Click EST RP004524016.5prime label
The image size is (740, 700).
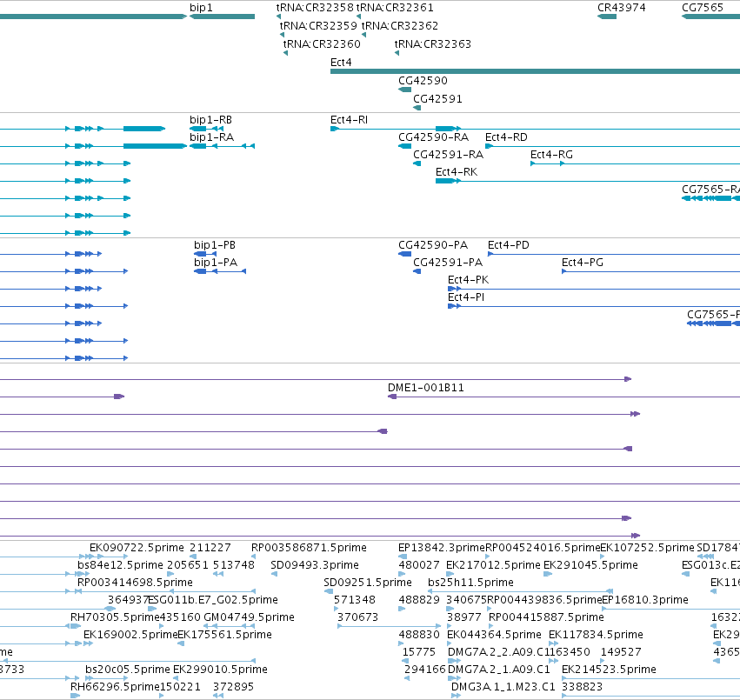[543, 548]
